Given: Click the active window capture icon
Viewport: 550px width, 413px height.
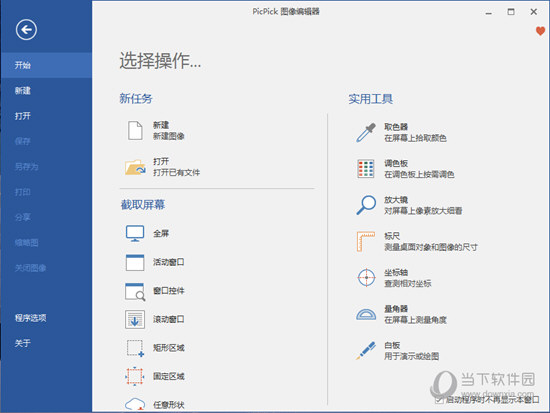Looking at the screenshot, I should tap(135, 262).
